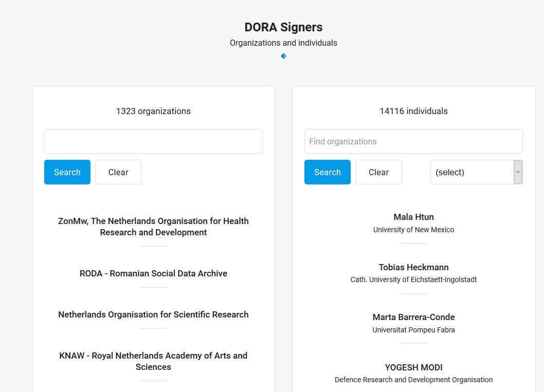Select Netherlands Organisation for Scientific Research
The image size is (544, 392).
[153, 314]
